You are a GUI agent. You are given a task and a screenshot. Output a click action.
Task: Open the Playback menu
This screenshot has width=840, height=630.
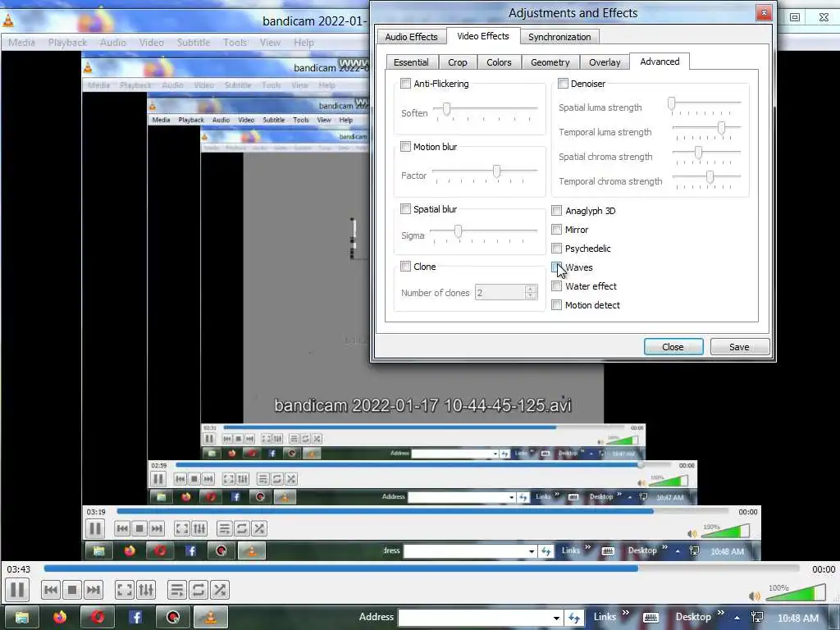tap(67, 43)
